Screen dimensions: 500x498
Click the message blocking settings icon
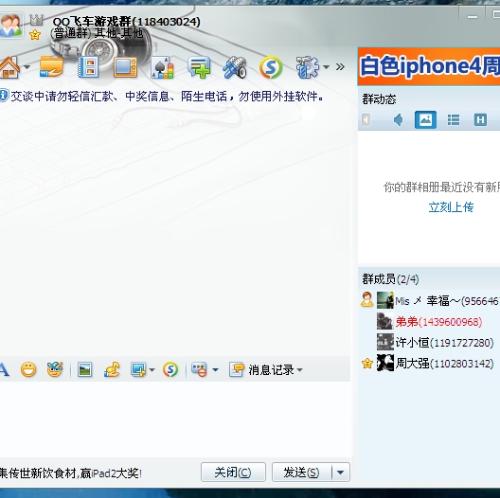click(x=199, y=370)
